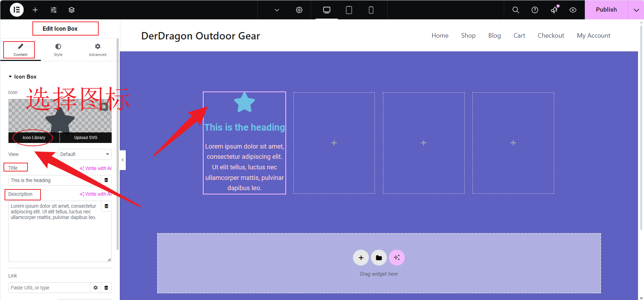
Task: Open the Structure layers icon
Action: coord(72,10)
